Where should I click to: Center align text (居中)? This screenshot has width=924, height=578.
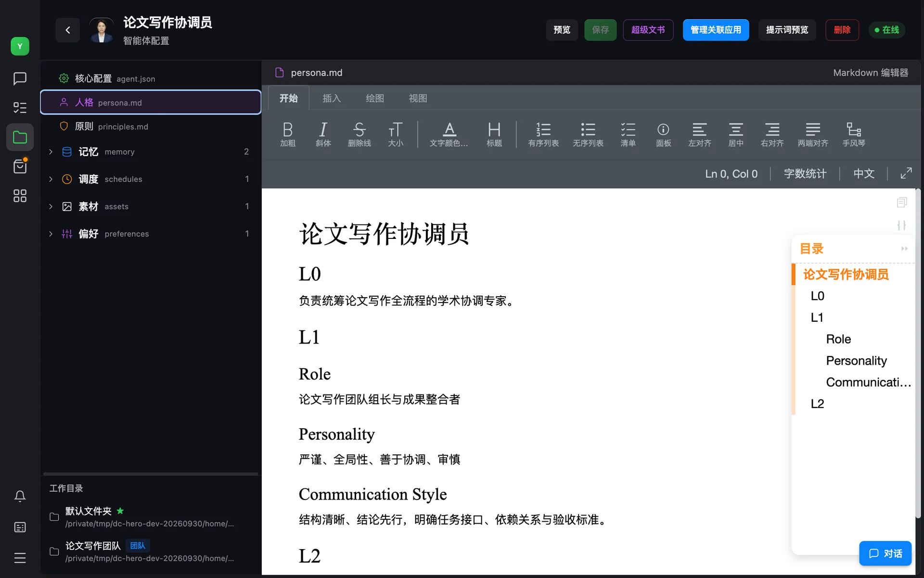click(x=736, y=134)
